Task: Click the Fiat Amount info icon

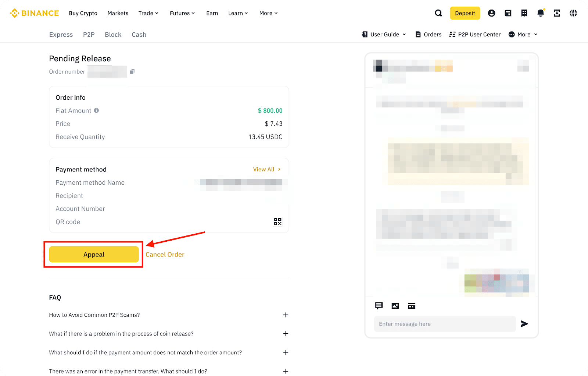Action: point(96,110)
